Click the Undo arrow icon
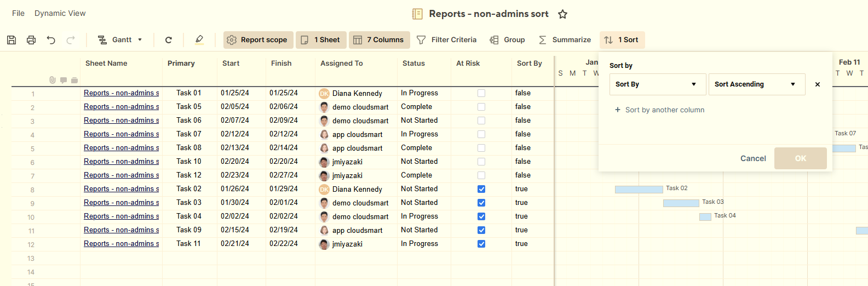This screenshot has height=286, width=868. (x=51, y=40)
